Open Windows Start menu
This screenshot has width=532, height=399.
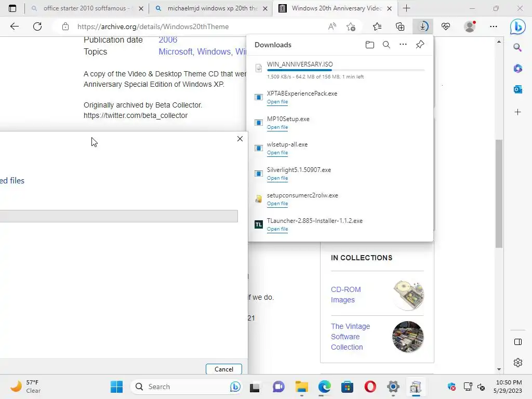tap(117, 387)
